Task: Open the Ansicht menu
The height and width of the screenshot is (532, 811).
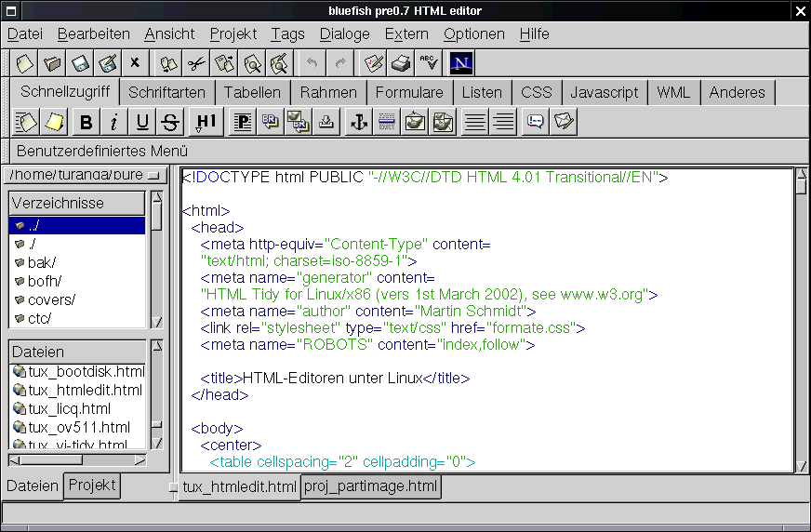Action: (x=169, y=34)
